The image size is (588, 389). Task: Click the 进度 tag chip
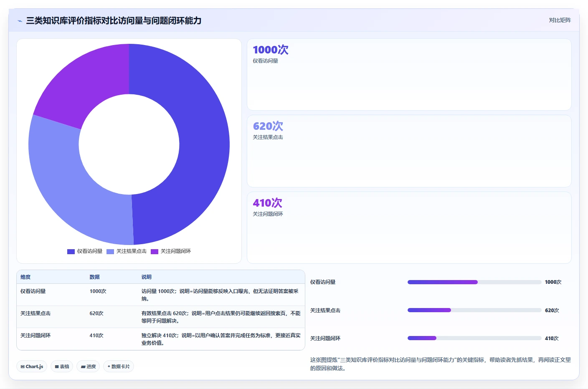tap(88, 366)
